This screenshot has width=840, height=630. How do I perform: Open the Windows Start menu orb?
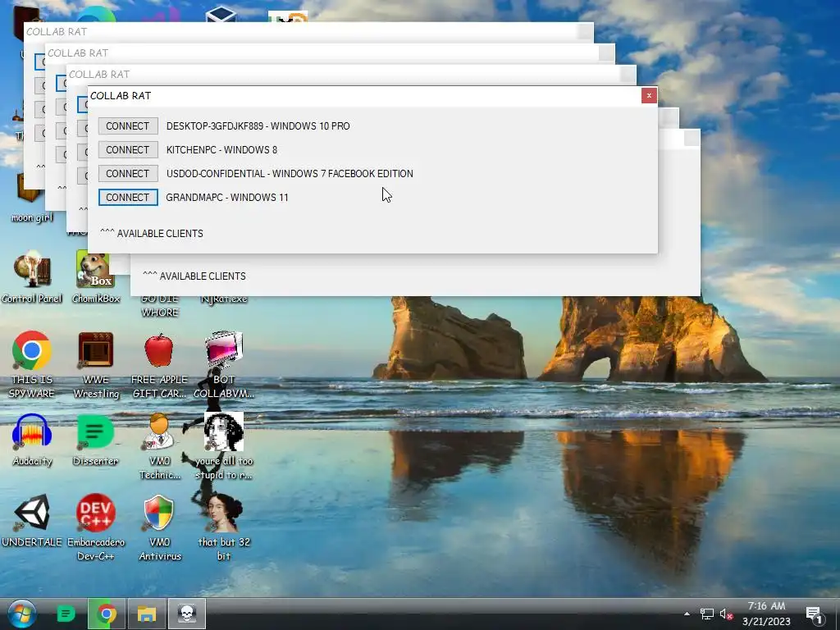click(x=22, y=614)
